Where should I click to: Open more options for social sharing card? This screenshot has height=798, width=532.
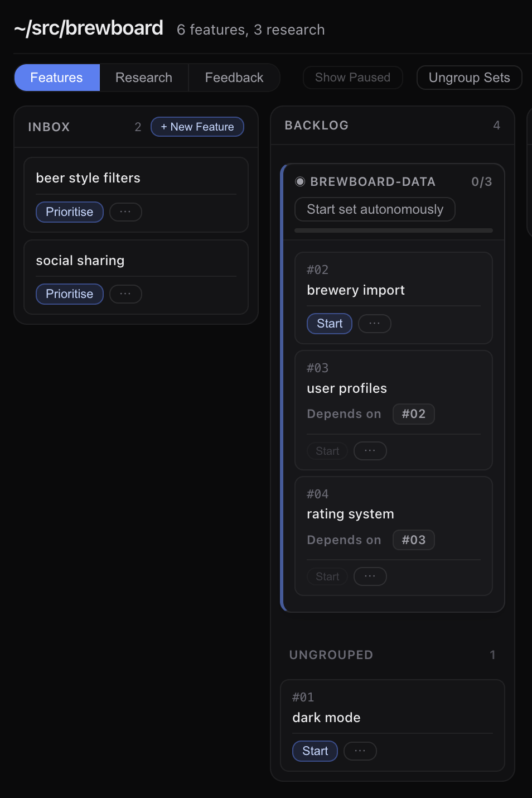[125, 294]
